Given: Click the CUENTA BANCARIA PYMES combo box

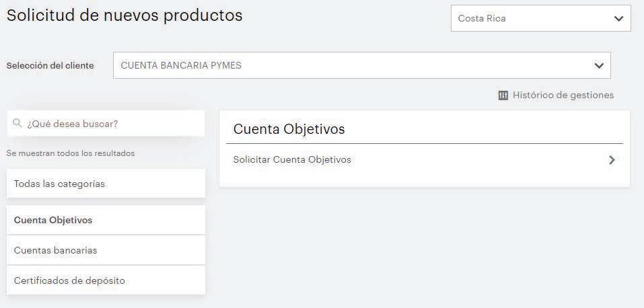Looking at the screenshot, I should pos(361,66).
